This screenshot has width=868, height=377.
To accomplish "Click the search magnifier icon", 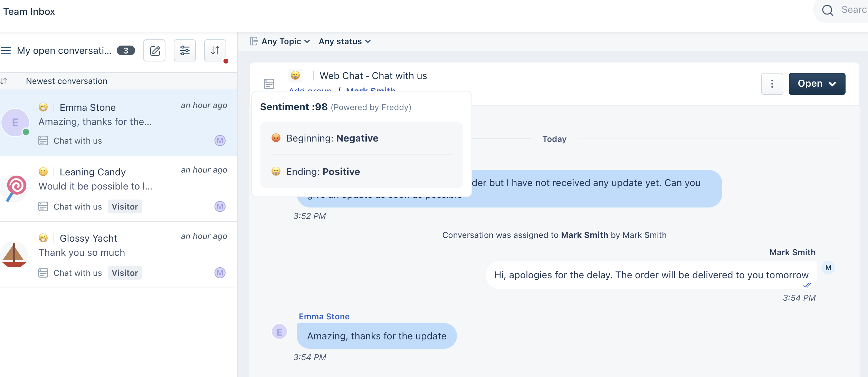I will click(x=828, y=10).
